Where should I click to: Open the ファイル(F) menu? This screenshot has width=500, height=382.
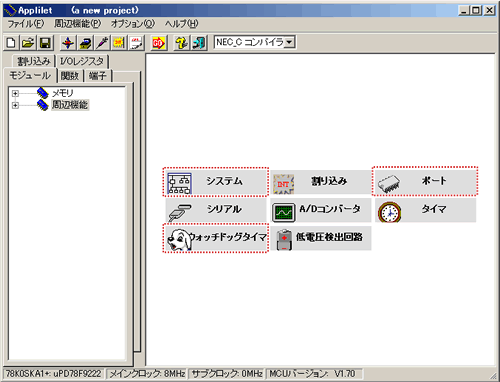pyautogui.click(x=26, y=24)
